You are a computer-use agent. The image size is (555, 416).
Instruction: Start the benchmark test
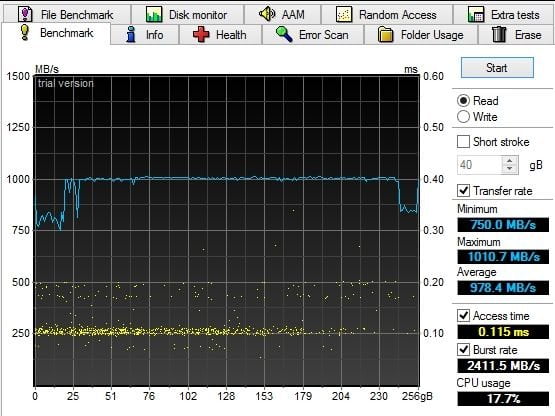tap(497, 68)
